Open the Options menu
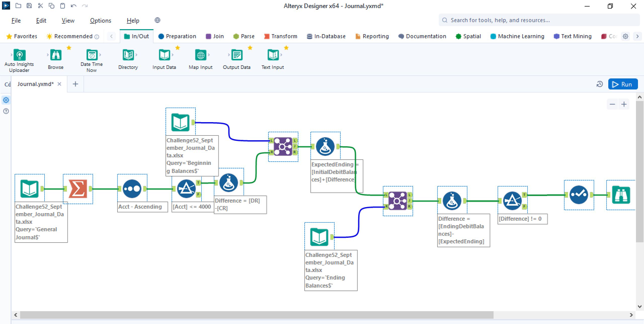 101,21
